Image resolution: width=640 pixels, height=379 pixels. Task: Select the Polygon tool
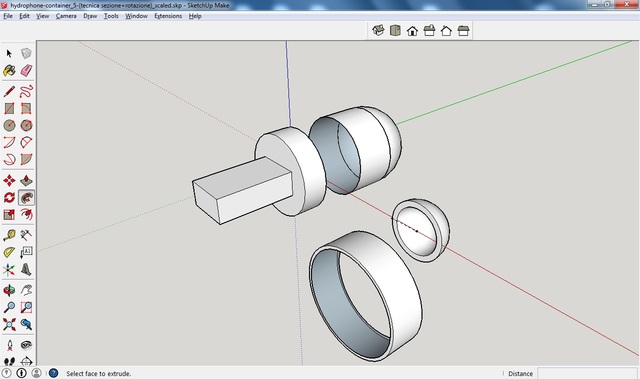[x=26, y=125]
